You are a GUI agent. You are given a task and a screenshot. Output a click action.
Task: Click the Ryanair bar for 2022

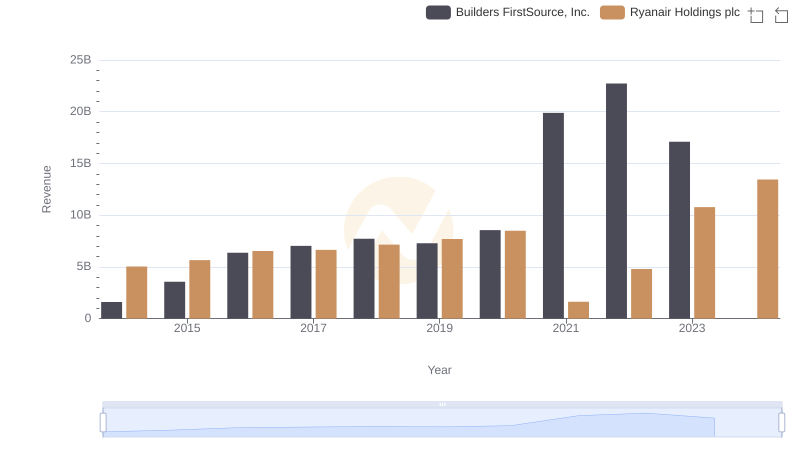pyautogui.click(x=641, y=294)
